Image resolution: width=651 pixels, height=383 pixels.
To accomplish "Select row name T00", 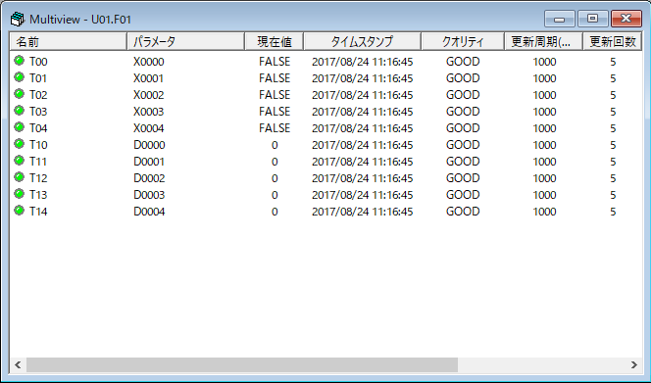I will pyautogui.click(x=38, y=61).
